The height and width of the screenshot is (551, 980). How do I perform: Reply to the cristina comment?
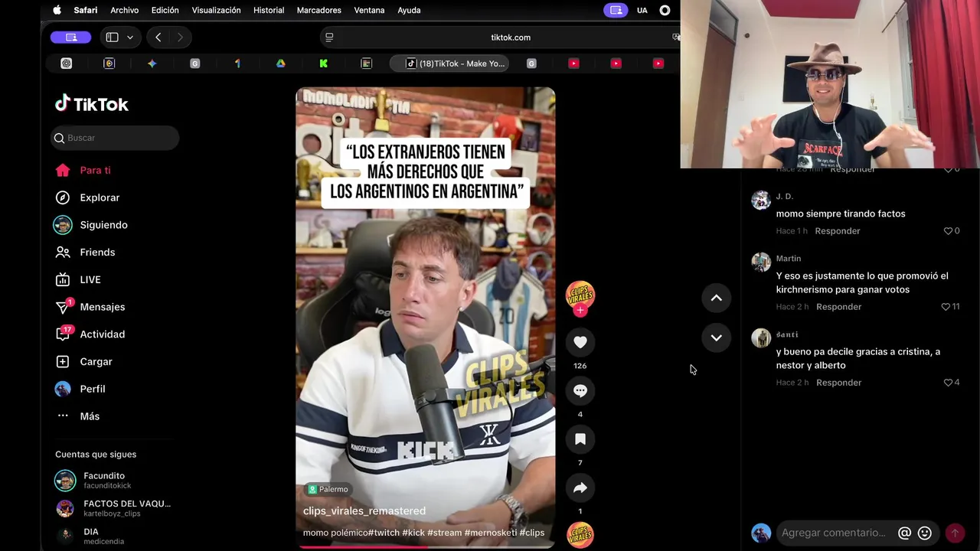(x=838, y=383)
